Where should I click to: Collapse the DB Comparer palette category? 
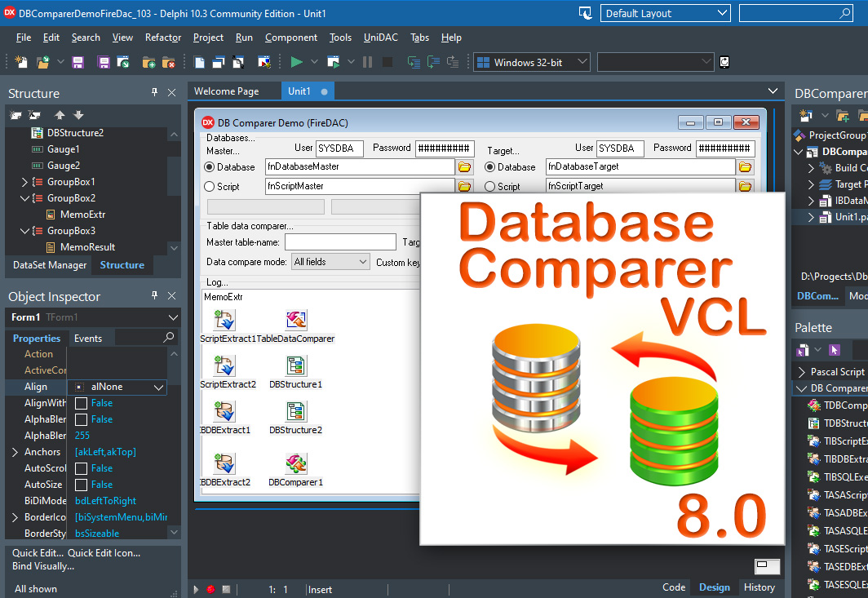pyautogui.click(x=802, y=388)
